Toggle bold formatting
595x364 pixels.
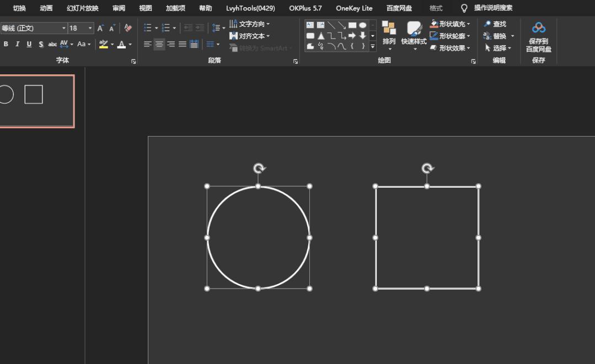click(x=6, y=45)
